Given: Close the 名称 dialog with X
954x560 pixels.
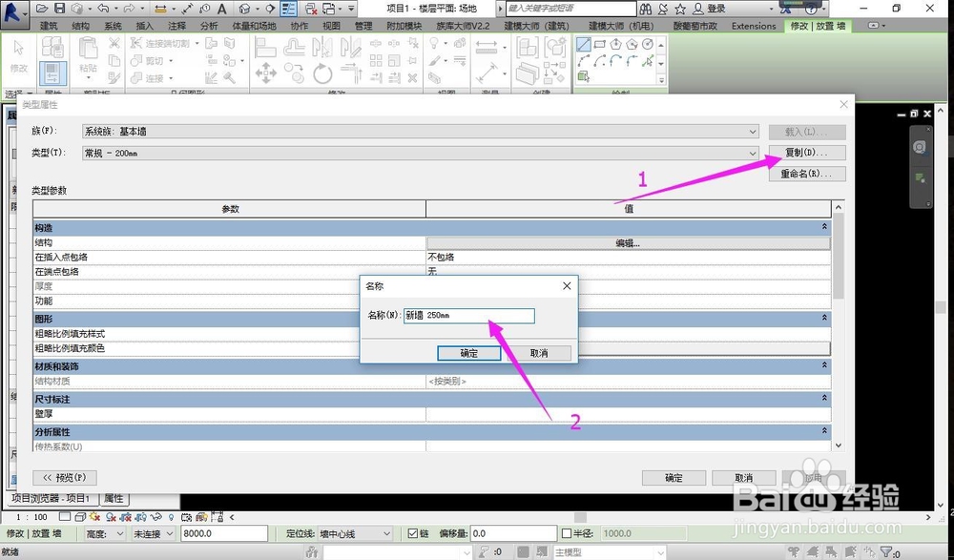Looking at the screenshot, I should [x=567, y=285].
